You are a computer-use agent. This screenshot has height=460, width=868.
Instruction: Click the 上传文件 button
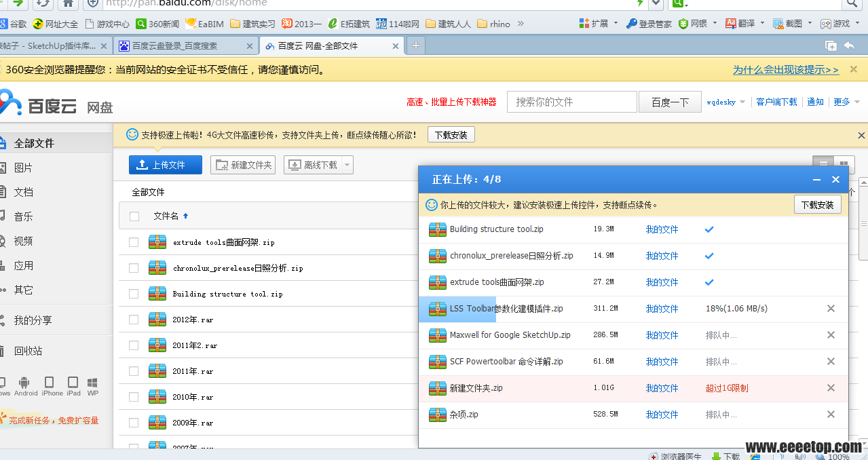[x=166, y=165]
